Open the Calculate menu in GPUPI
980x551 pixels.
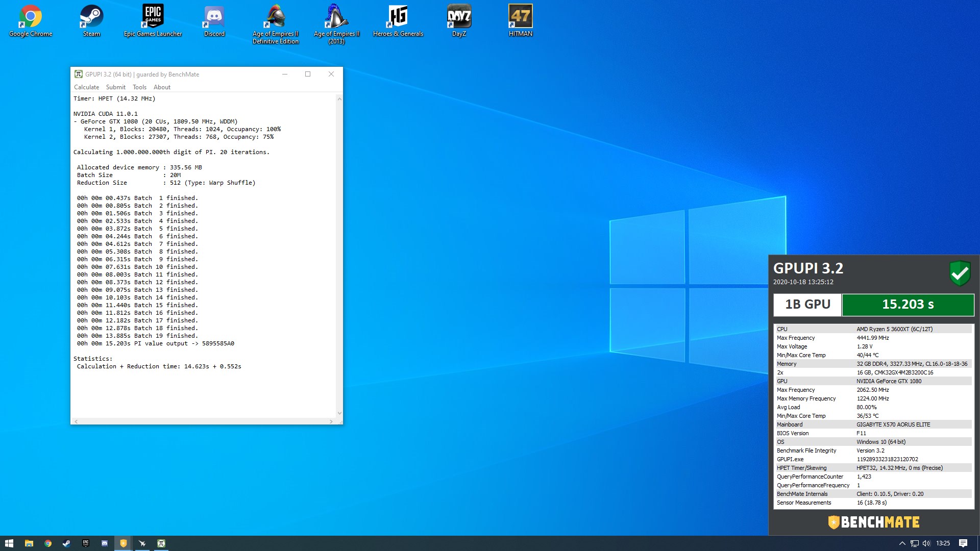86,87
